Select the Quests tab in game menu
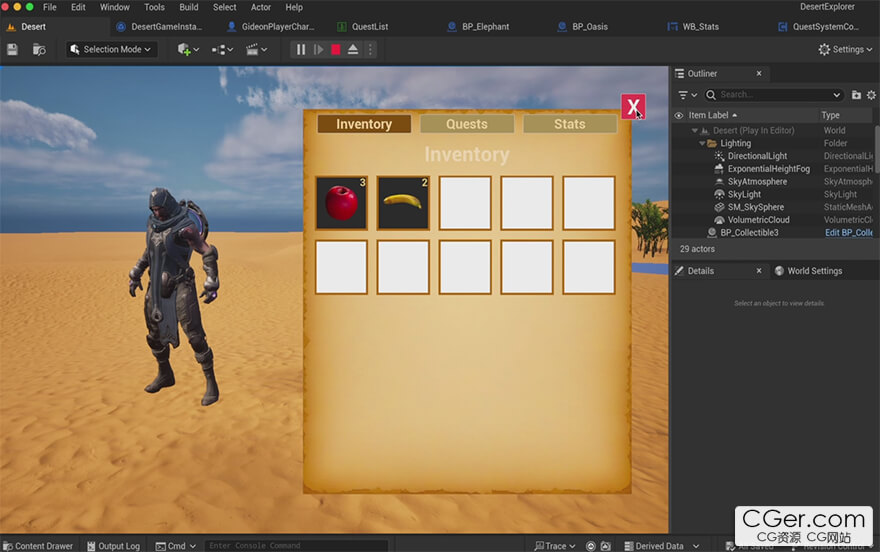Image resolution: width=880 pixels, height=552 pixels. [x=467, y=124]
